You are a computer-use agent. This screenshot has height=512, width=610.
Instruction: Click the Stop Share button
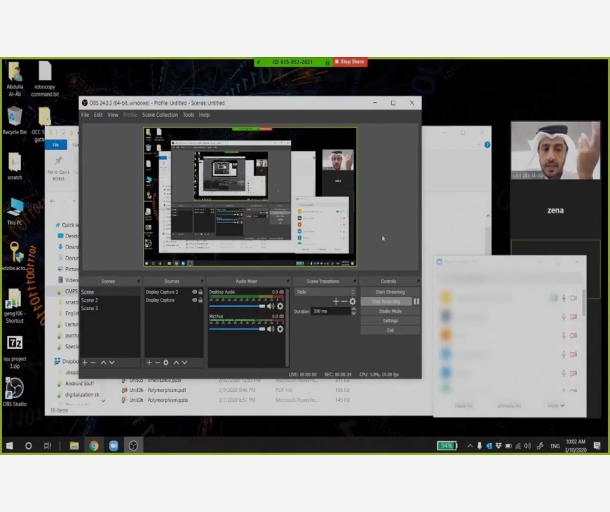click(351, 62)
